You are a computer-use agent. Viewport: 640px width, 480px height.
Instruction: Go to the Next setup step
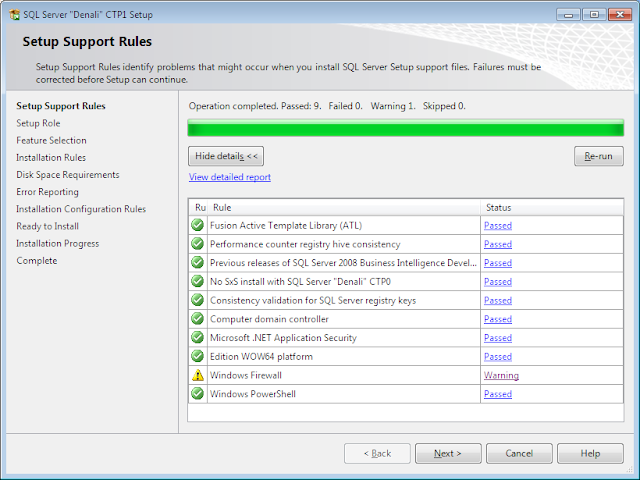coord(448,453)
